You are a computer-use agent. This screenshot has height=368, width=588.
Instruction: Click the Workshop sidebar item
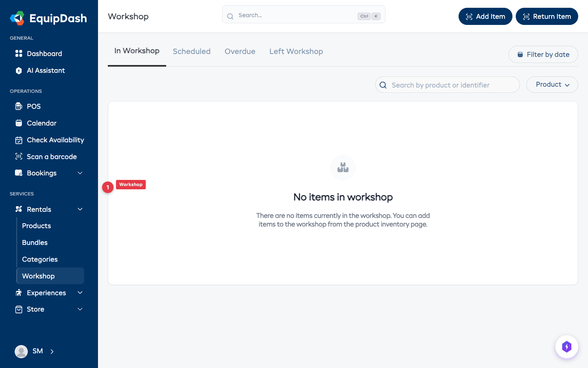point(38,276)
